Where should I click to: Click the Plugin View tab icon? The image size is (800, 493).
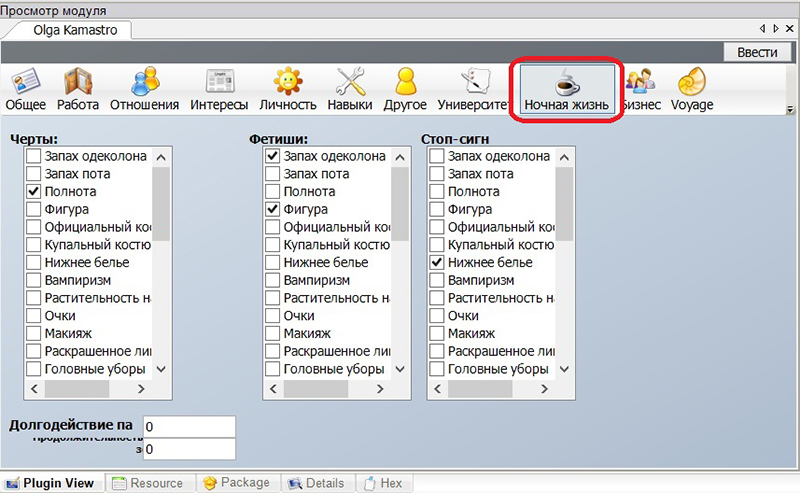(x=12, y=483)
